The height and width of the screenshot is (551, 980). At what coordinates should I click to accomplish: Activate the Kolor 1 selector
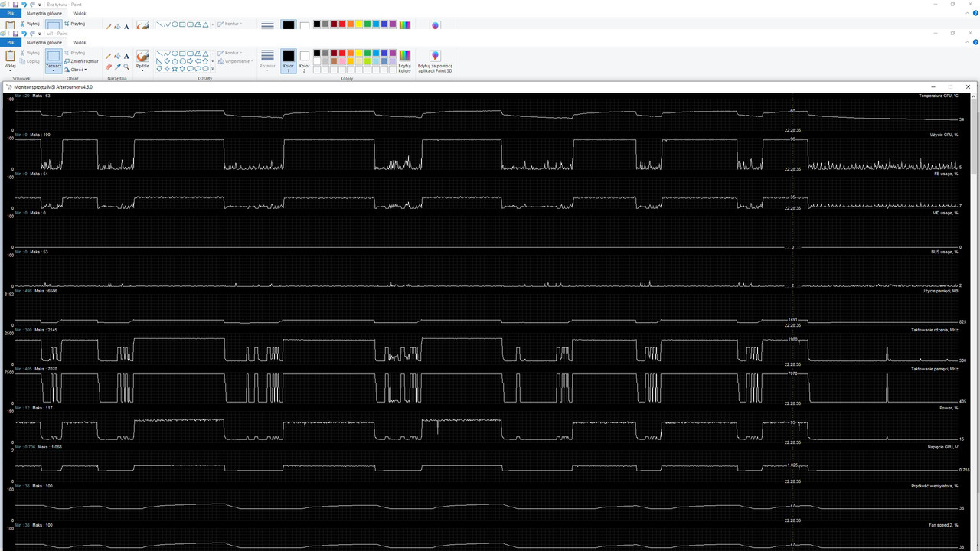click(288, 60)
